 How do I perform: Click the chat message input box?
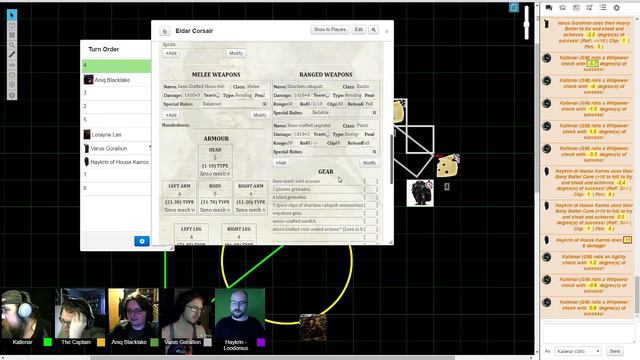pyautogui.click(x=588, y=333)
